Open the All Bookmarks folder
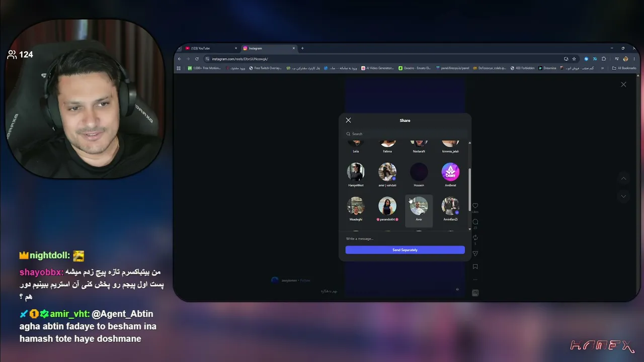Image resolution: width=644 pixels, height=362 pixels. 624,68
